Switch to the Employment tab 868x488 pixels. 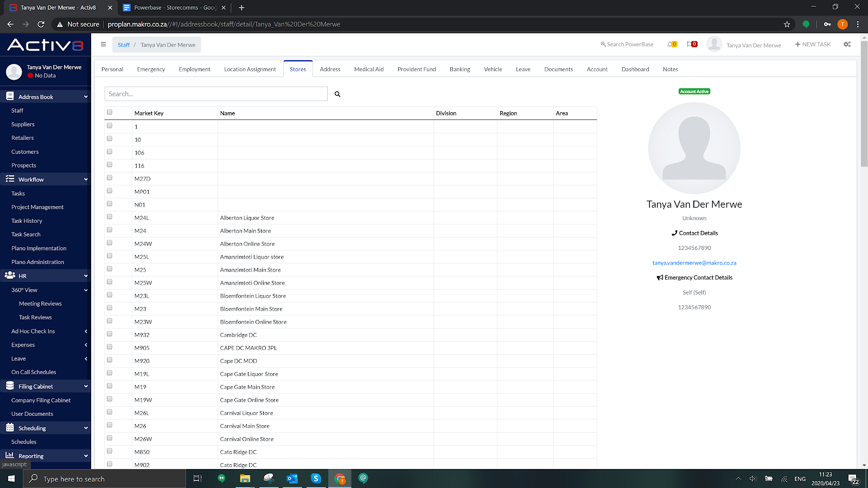(194, 69)
